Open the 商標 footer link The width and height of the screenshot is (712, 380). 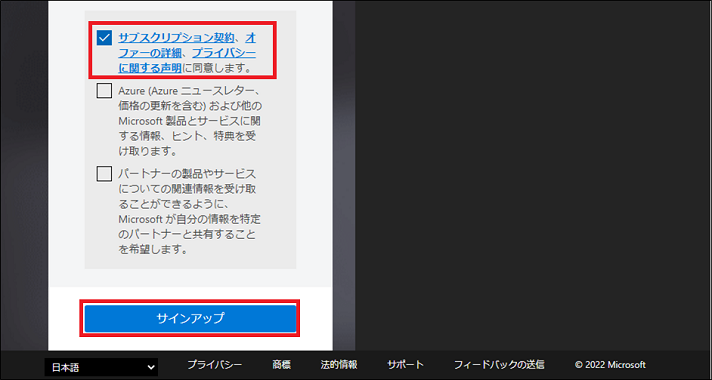click(282, 365)
